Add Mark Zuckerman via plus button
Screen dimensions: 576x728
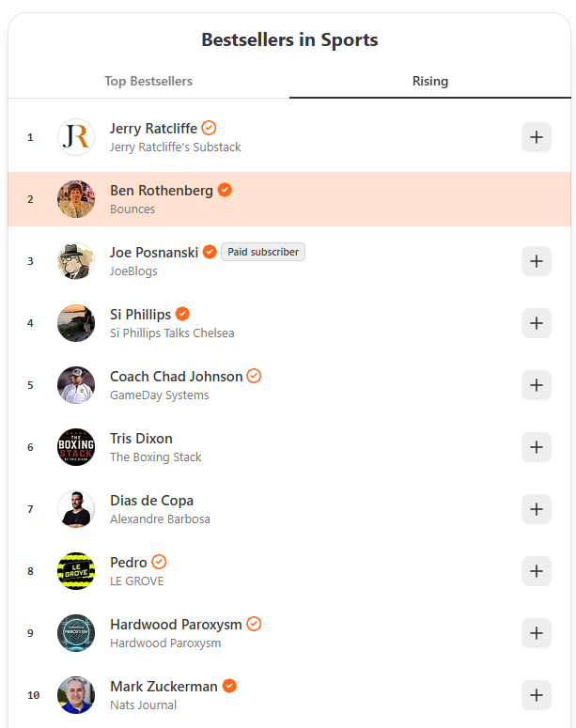click(536, 695)
